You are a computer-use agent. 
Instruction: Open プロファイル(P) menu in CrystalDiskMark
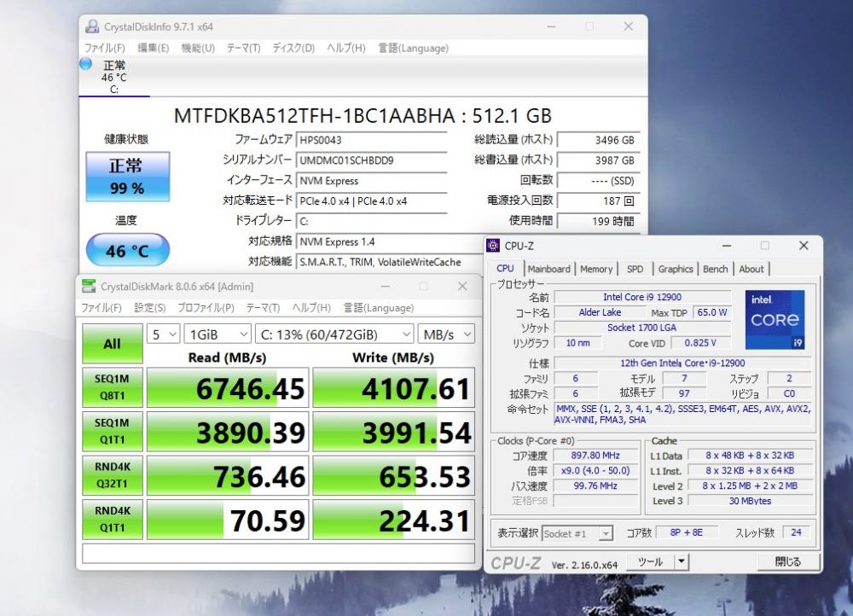click(206, 308)
